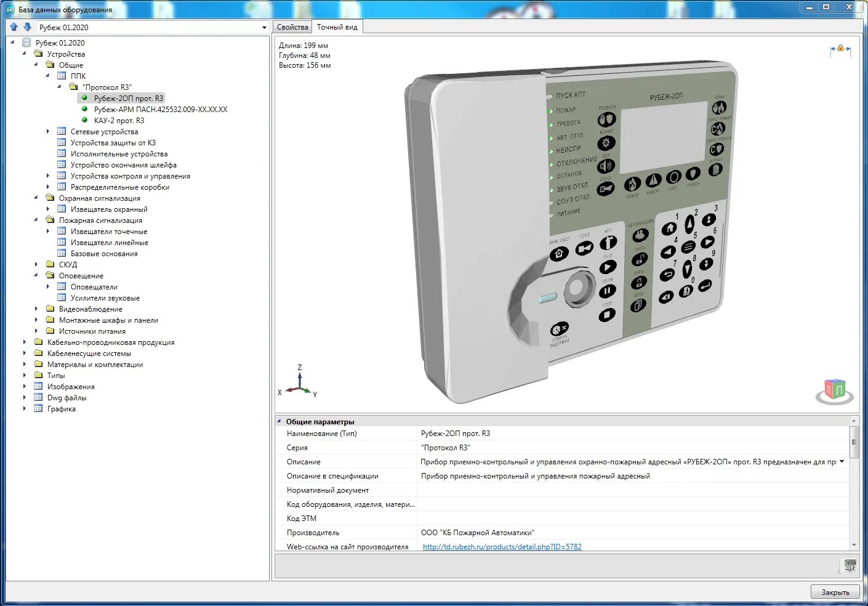The width and height of the screenshot is (868, 606).
Task: Expand the Кабельно-проводниковая продукция node
Action: (x=25, y=342)
